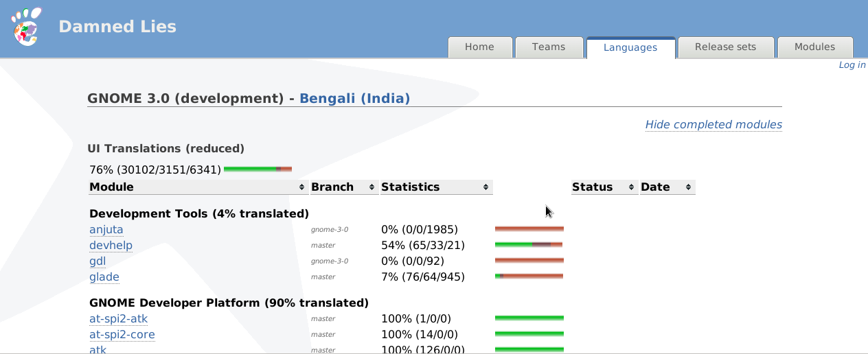Click 'UI Translations (reduced)' heading

click(x=165, y=148)
